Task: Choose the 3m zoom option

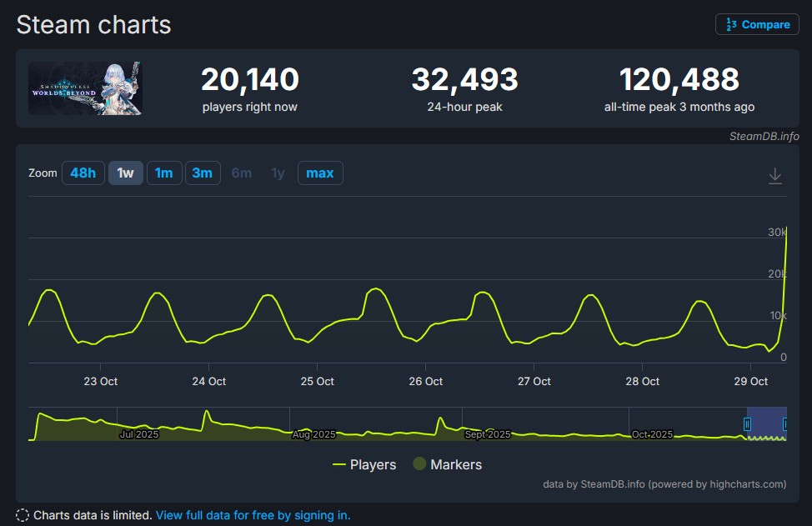Action: point(203,173)
